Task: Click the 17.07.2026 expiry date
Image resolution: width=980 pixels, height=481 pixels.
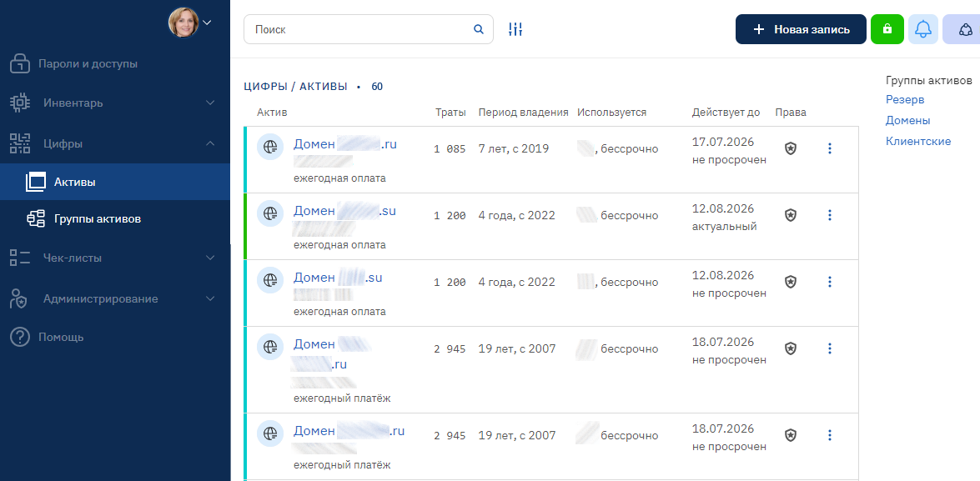Action: click(723, 142)
